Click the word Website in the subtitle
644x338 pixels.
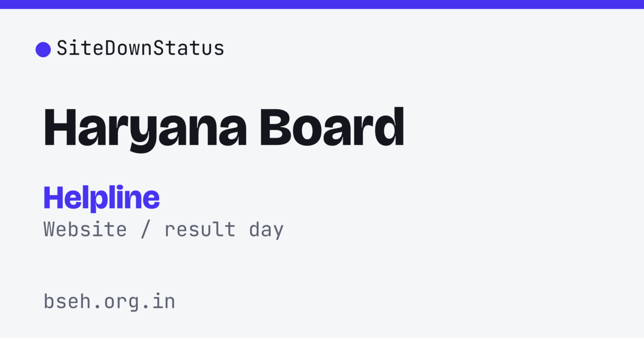85,229
